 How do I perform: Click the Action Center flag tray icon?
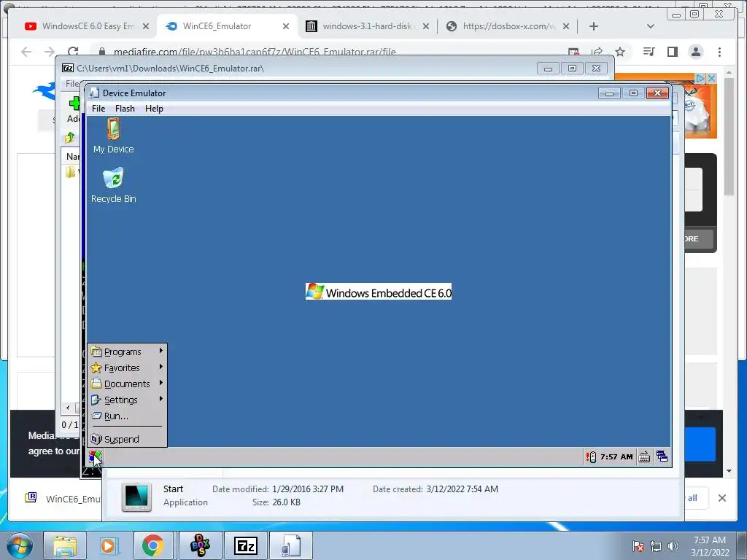point(638,546)
